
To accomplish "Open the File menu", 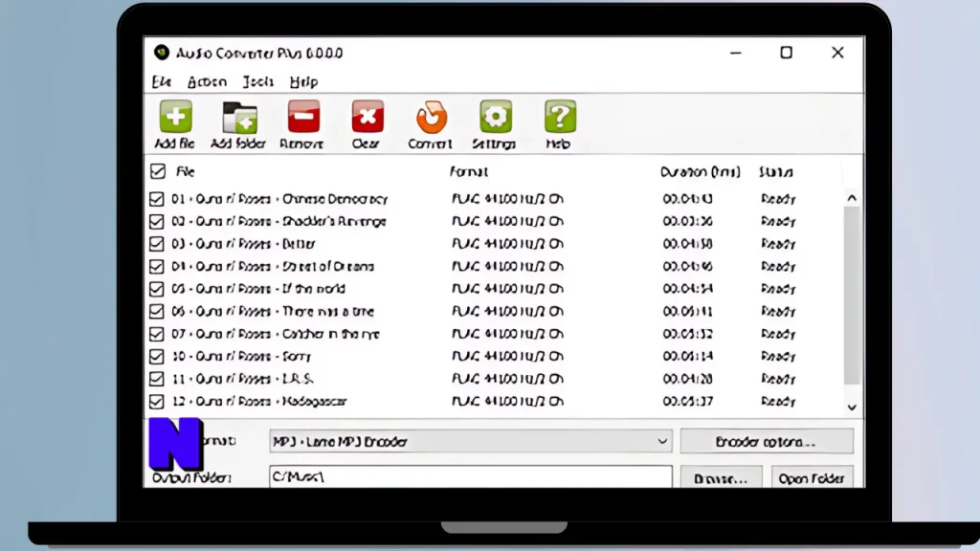I will tap(162, 82).
